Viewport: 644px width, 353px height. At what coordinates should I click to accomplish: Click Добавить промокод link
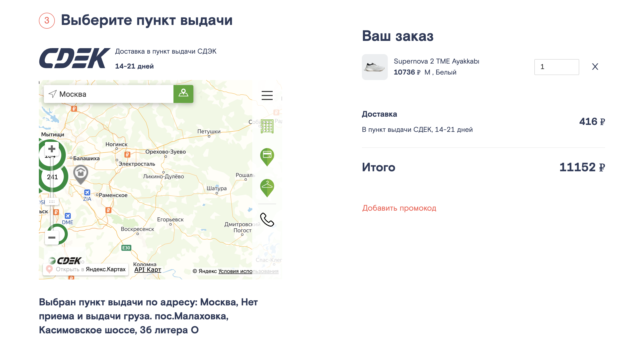coord(399,208)
